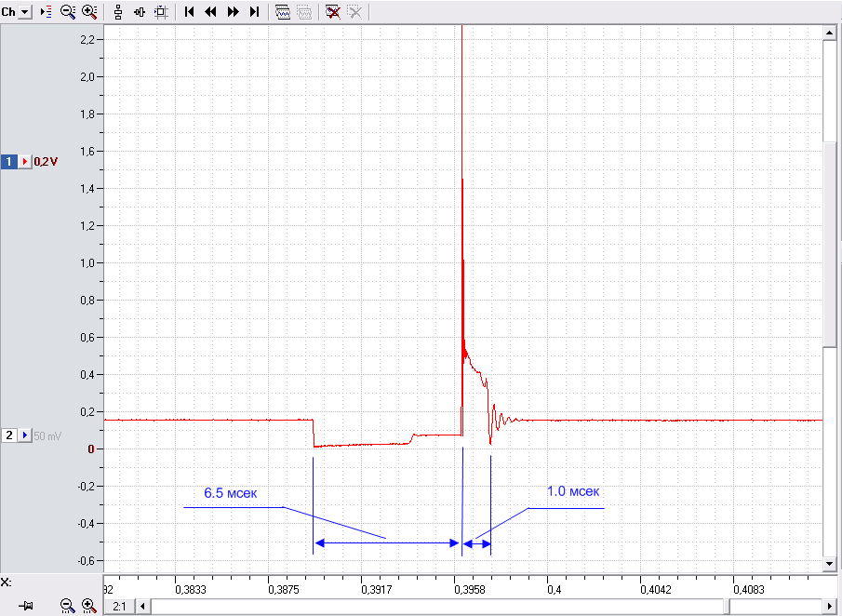The width and height of the screenshot is (842, 616).
Task: Open the Ch channel dropdown
Action: click(25, 12)
